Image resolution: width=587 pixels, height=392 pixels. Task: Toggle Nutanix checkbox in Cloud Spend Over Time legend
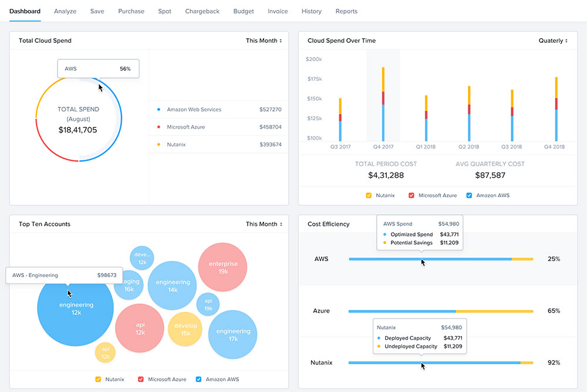[369, 195]
